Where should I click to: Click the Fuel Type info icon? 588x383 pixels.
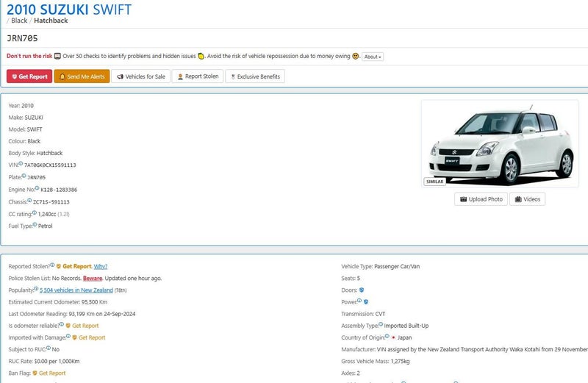[35, 225]
